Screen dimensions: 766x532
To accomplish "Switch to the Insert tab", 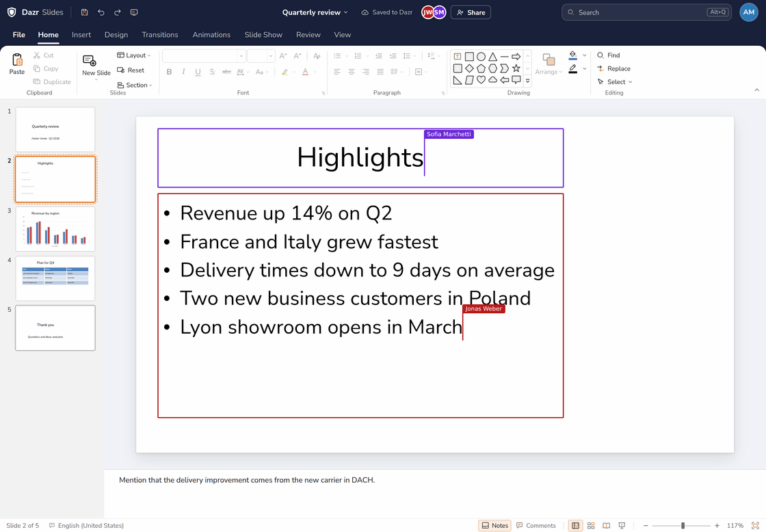I will coord(81,35).
